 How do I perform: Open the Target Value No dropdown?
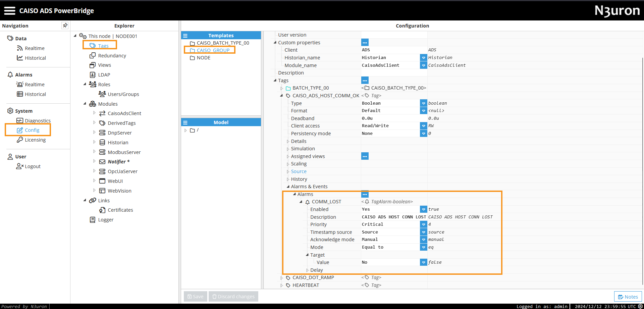pyautogui.click(x=423, y=262)
